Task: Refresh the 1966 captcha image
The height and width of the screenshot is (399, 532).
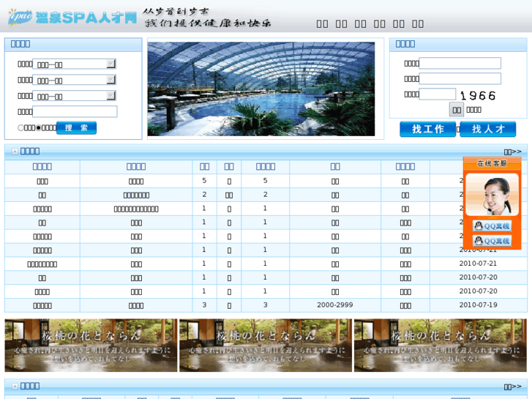Action: (x=478, y=95)
